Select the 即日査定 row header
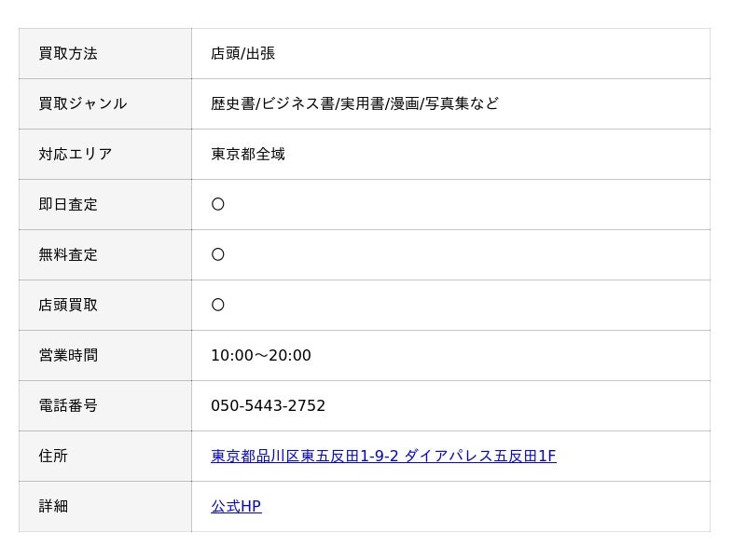The image size is (746, 560). tap(68, 204)
